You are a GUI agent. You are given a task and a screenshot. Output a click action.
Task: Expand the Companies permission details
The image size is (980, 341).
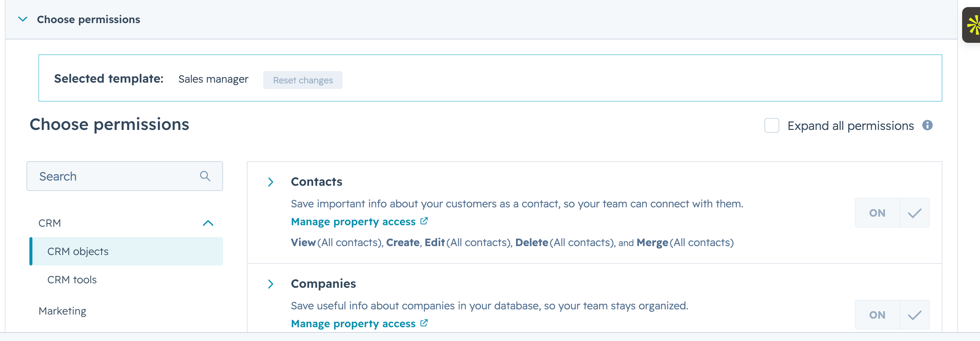coord(270,284)
